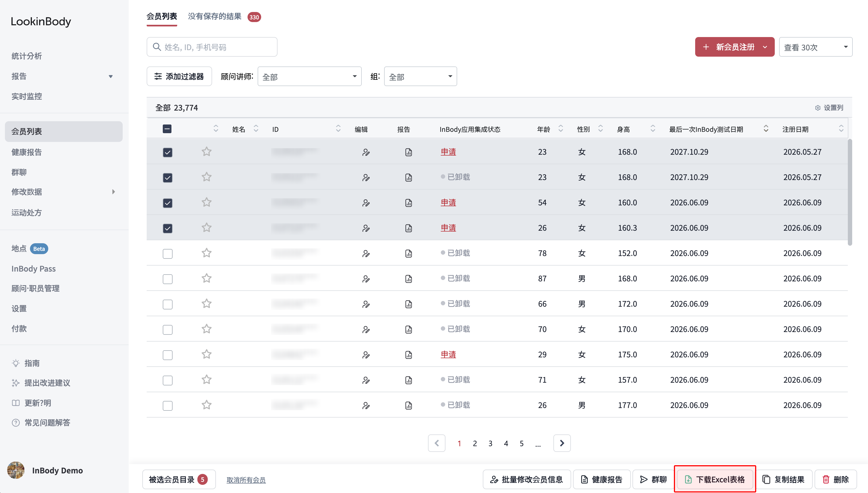Toggle the header select-all checkbox
Image resolution: width=868 pixels, height=493 pixels.
click(x=167, y=129)
